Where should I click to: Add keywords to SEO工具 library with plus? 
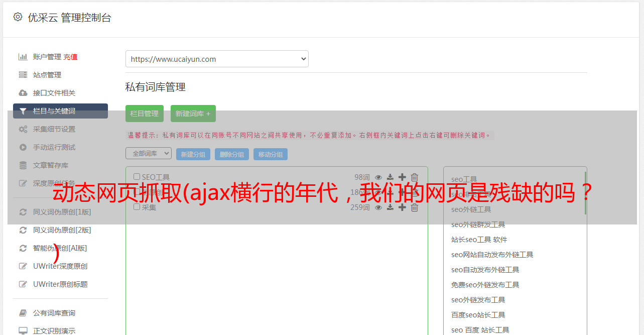click(402, 177)
